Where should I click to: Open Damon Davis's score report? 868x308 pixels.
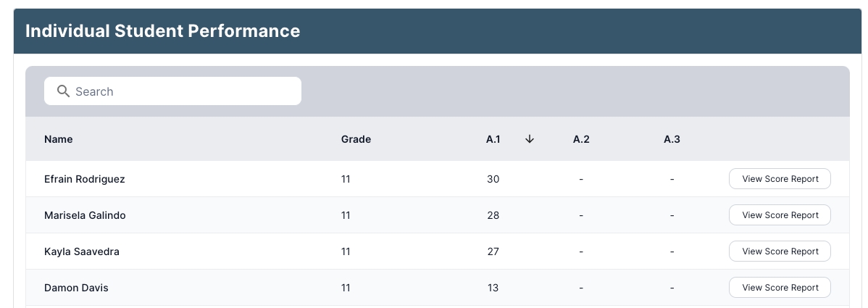[x=780, y=288]
